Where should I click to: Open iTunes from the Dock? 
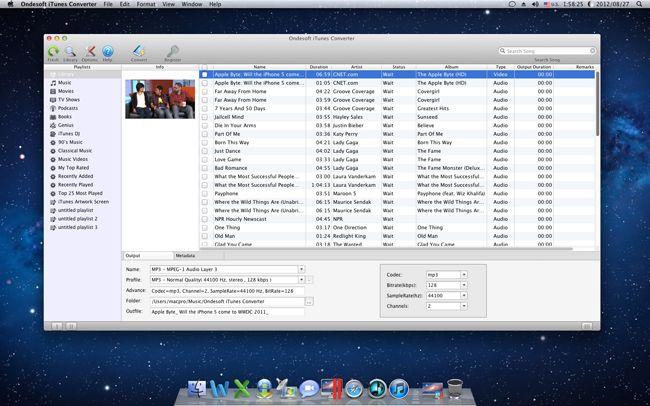[x=399, y=389]
